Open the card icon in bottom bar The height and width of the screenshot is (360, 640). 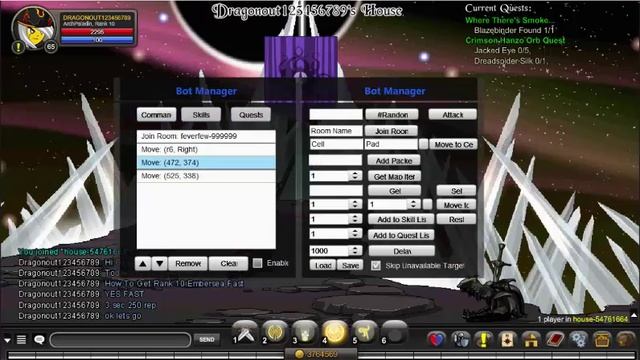(507, 340)
